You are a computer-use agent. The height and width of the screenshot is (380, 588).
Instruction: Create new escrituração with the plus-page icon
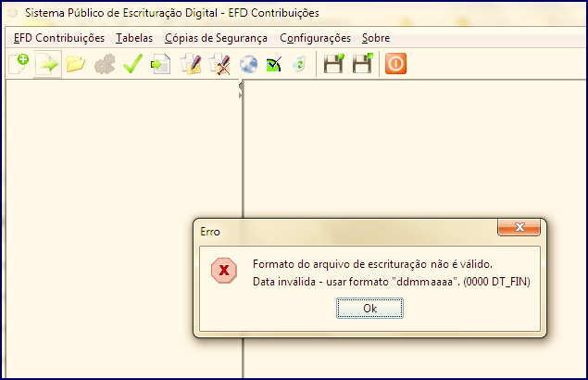(x=19, y=64)
